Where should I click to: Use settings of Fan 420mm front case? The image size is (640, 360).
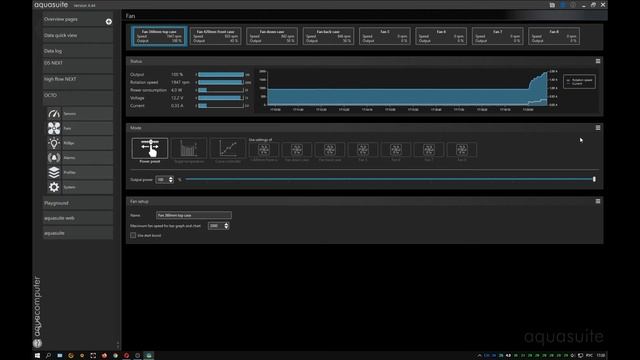(264, 150)
